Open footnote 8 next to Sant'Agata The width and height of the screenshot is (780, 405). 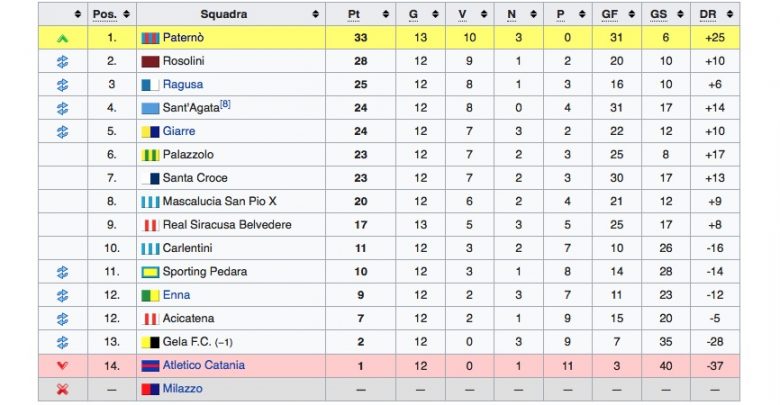(x=225, y=104)
